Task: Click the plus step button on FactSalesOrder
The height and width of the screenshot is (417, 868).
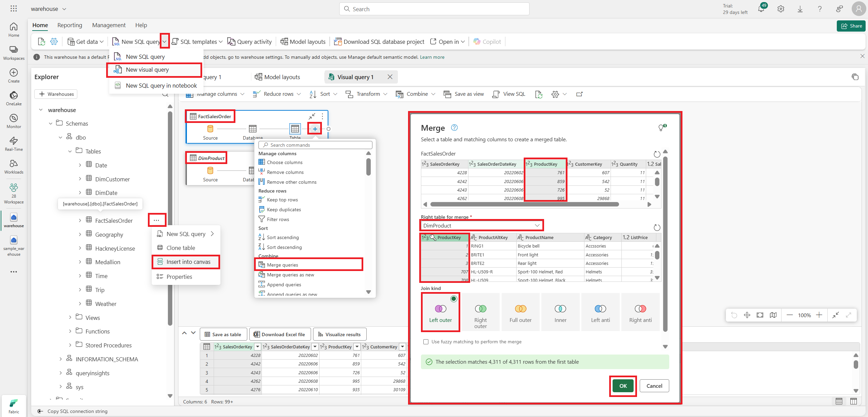Action: coord(315,129)
